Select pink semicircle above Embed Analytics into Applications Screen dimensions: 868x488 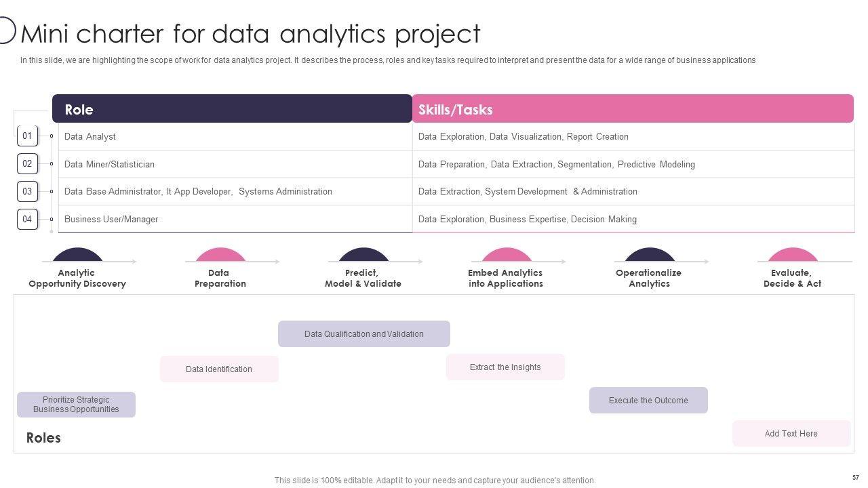[x=507, y=255]
